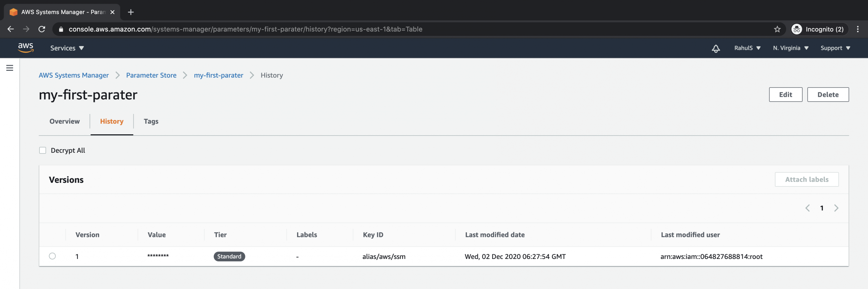868x289 pixels.
Task: Expand the Services dropdown
Action: [x=67, y=48]
